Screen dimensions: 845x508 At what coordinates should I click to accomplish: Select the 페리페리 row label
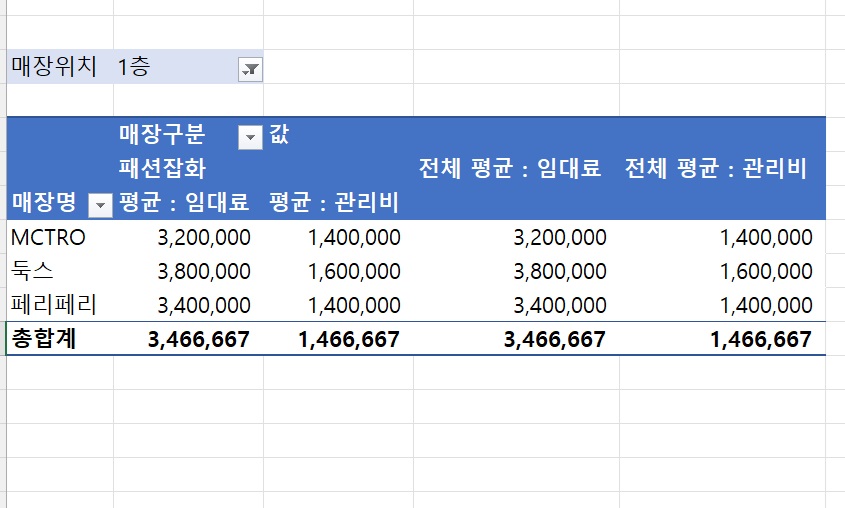[x=54, y=305]
